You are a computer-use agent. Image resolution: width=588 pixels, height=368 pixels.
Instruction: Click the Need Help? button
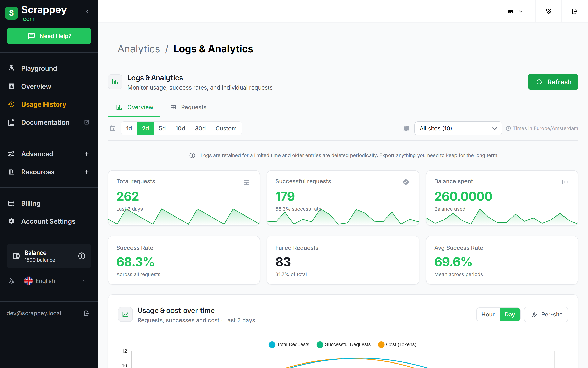click(49, 36)
